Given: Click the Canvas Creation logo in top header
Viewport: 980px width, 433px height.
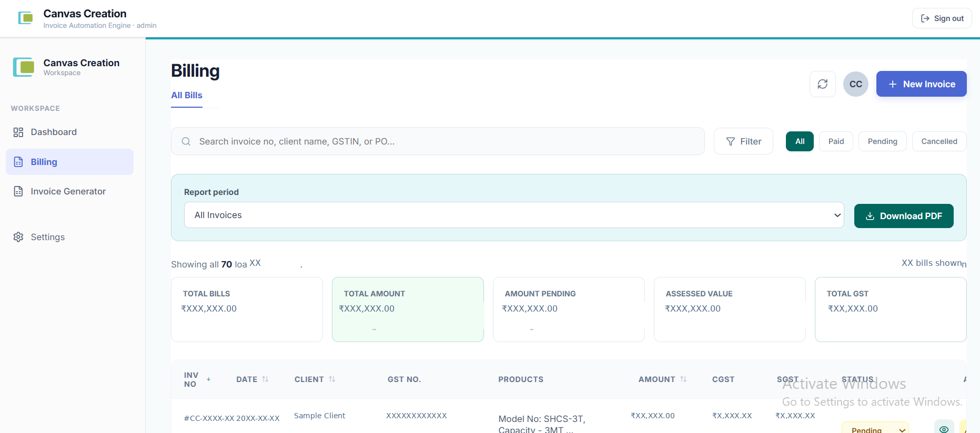Looking at the screenshot, I should 25,18.
